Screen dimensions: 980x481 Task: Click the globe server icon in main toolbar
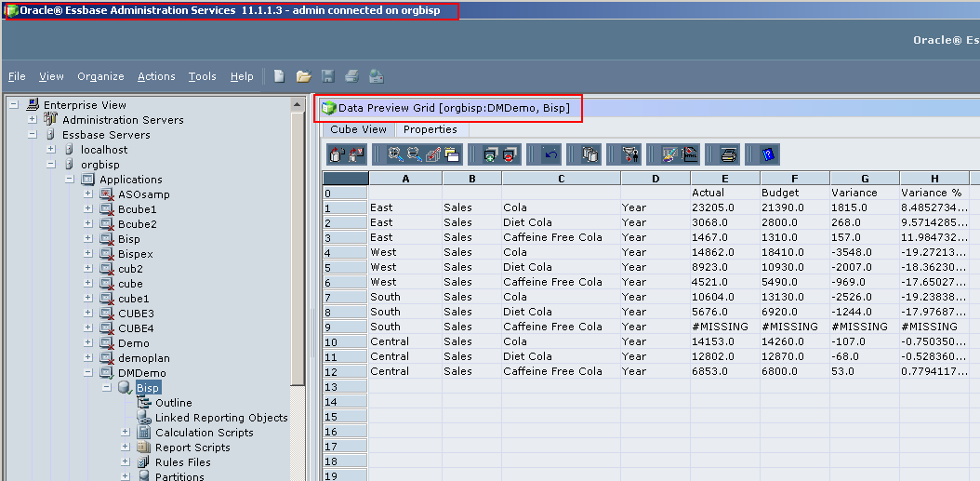(x=377, y=76)
